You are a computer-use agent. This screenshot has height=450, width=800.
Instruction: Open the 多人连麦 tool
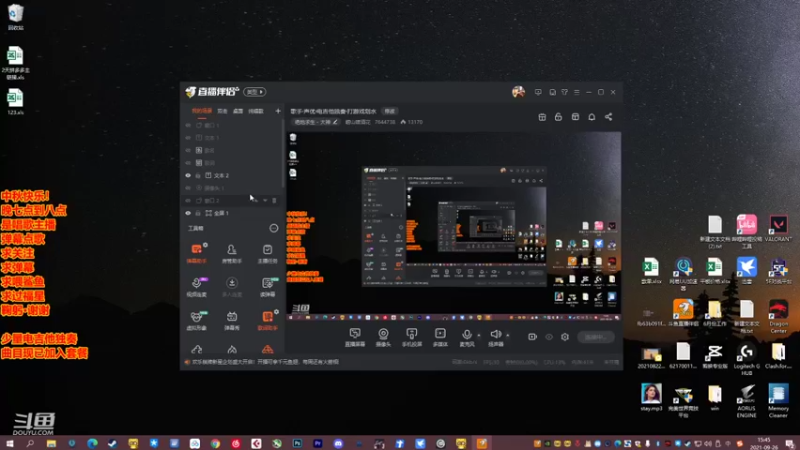point(232,287)
